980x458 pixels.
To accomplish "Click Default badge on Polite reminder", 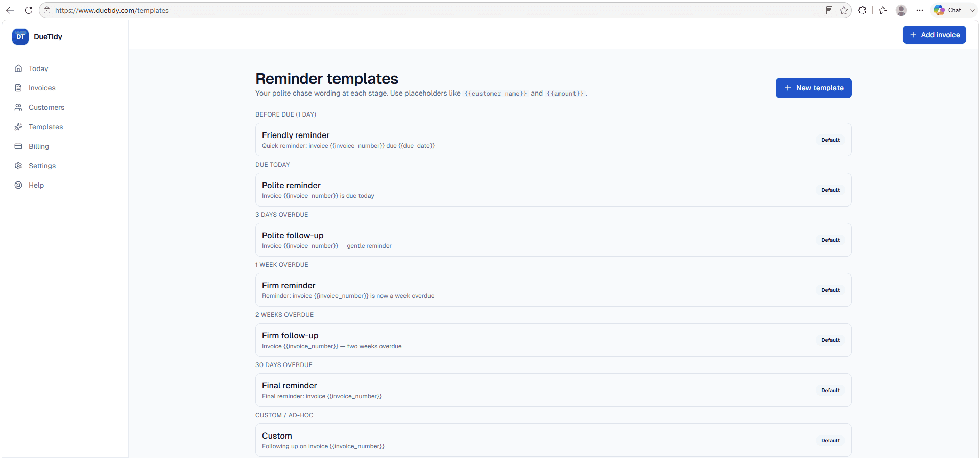I will point(830,190).
